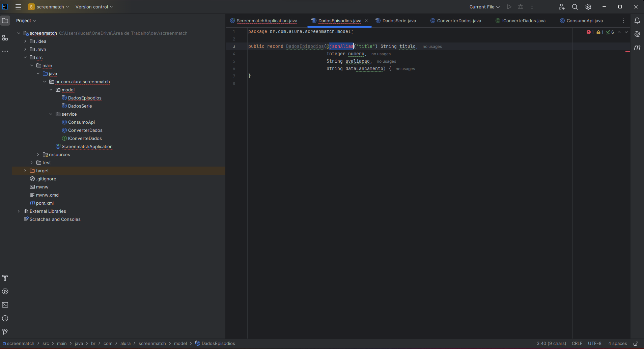
Task: Open the Git tool window
Action: click(5, 332)
